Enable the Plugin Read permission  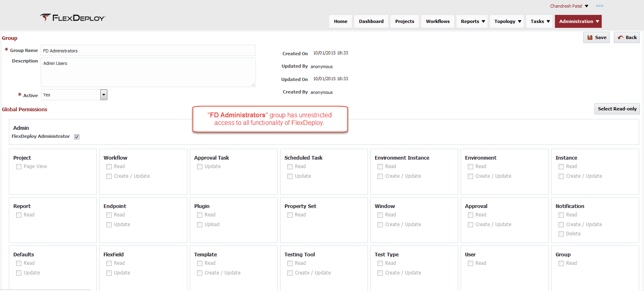click(x=199, y=215)
